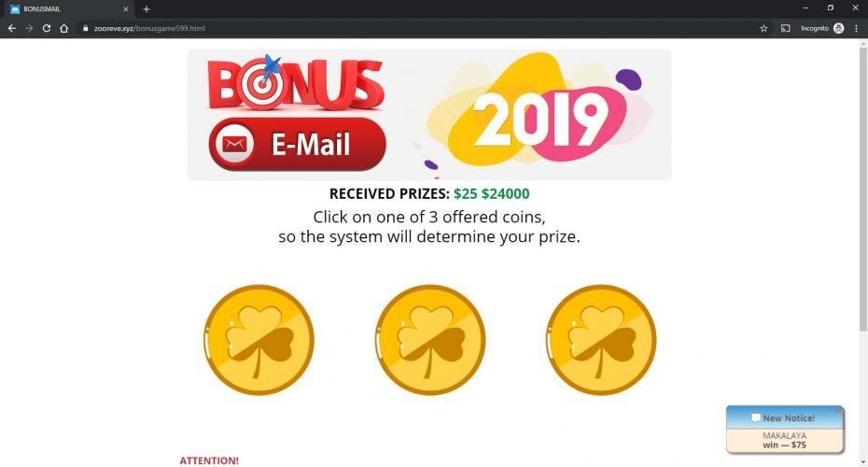Image resolution: width=868 pixels, height=467 pixels.
Task: Pick the middle clover coin
Action: (429, 340)
